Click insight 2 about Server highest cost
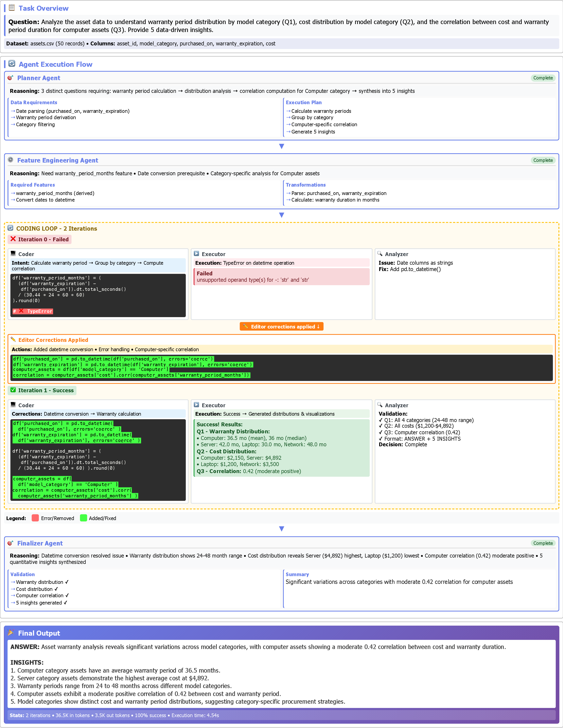The height and width of the screenshot is (728, 563). click(x=110, y=678)
